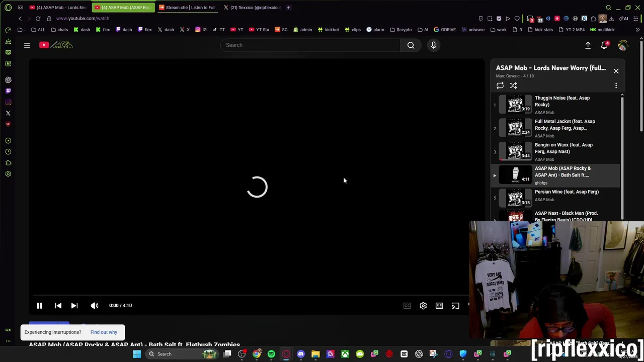Open Chrome from the taskbar
The height and width of the screenshot is (362, 644).
pyautogui.click(x=257, y=354)
